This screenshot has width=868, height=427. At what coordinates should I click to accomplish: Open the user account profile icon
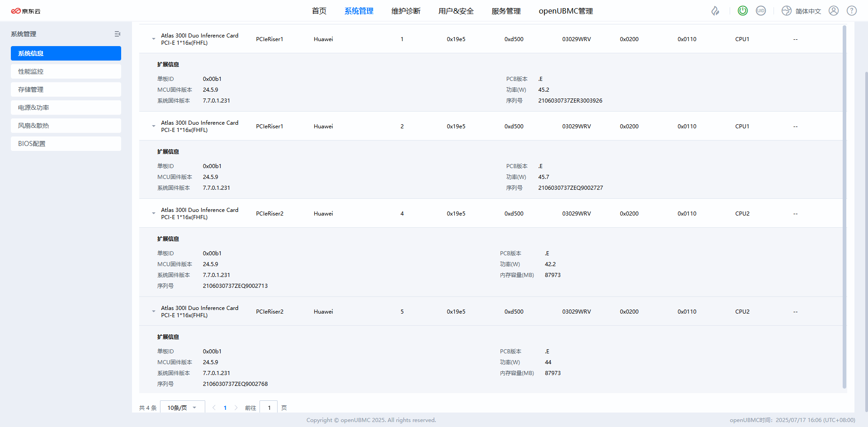click(834, 11)
